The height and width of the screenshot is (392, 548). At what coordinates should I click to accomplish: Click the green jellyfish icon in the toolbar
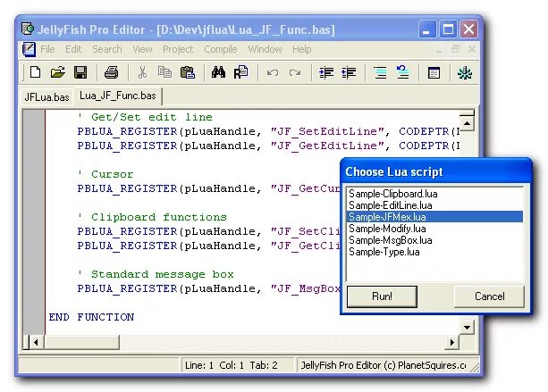pyautogui.click(x=465, y=73)
